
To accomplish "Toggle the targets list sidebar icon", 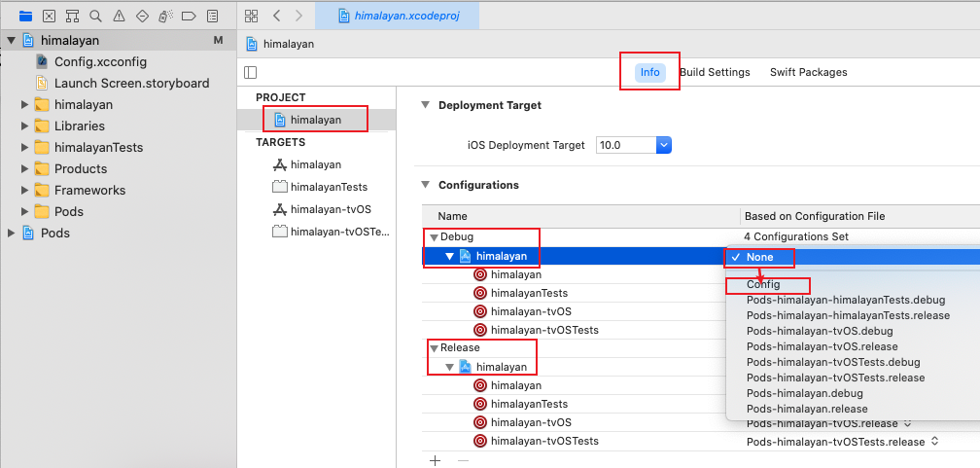I will 251,73.
